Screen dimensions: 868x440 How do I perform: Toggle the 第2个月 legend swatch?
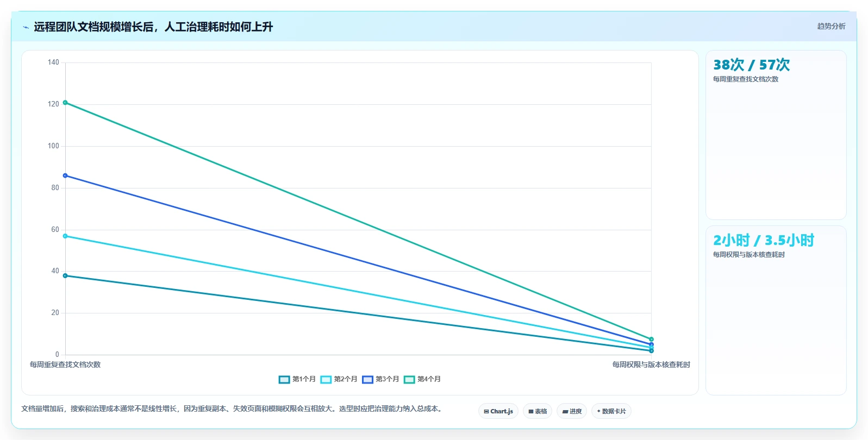[x=326, y=379]
